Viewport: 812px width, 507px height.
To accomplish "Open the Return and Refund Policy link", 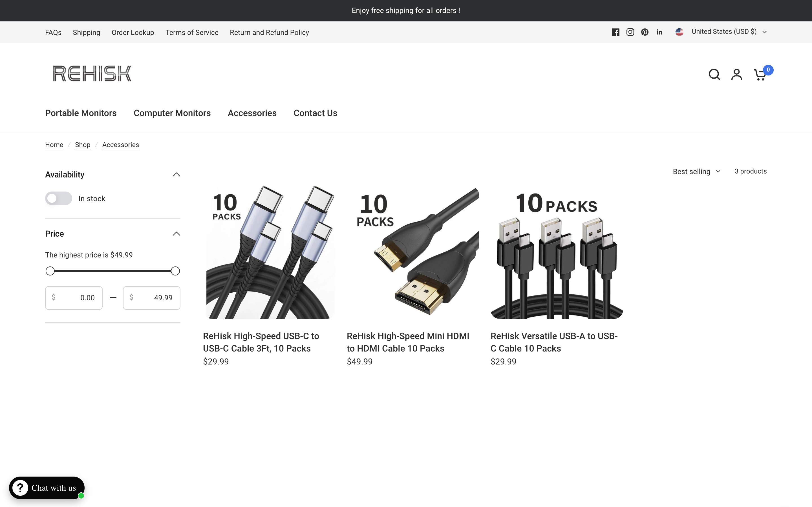I will coord(269,32).
